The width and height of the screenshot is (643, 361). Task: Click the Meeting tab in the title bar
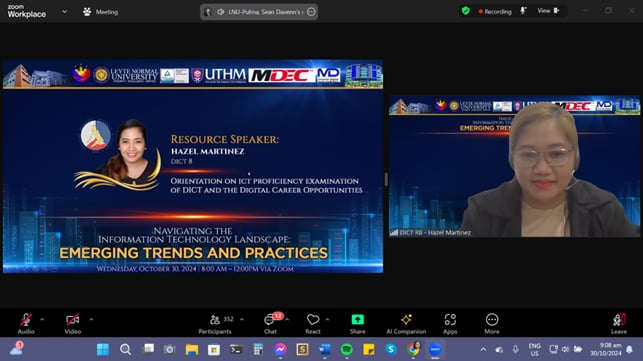(100, 12)
